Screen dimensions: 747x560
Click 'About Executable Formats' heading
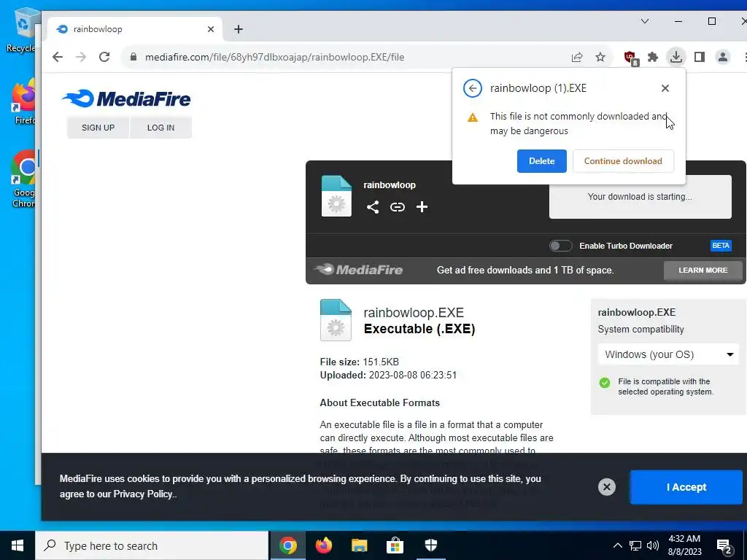[x=379, y=402]
